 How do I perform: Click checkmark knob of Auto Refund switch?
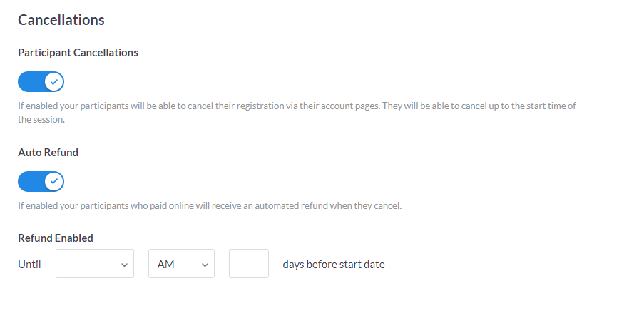click(54, 182)
